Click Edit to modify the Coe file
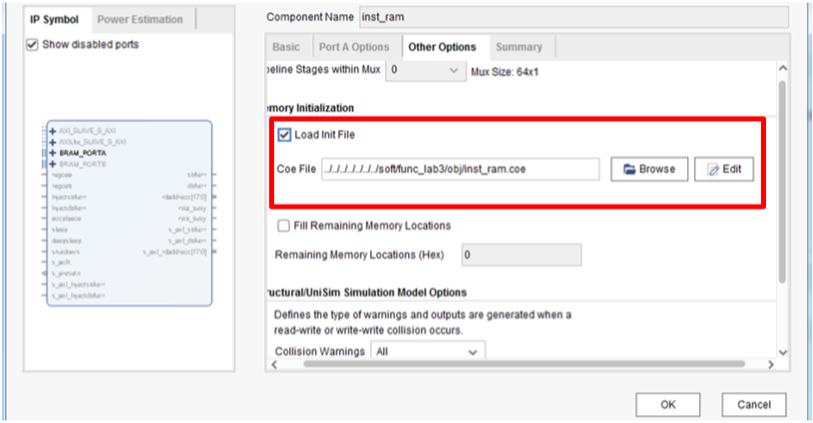The height and width of the screenshot is (423, 813). point(724,169)
